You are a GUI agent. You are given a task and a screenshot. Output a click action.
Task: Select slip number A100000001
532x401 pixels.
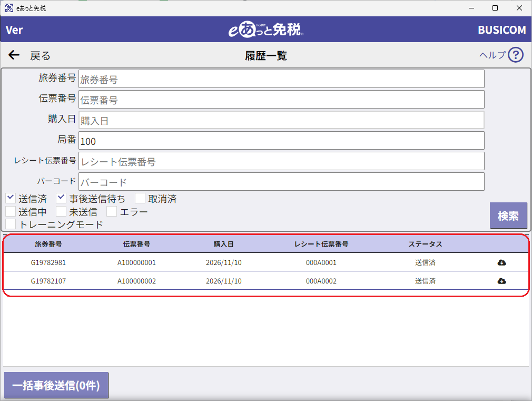(136, 262)
